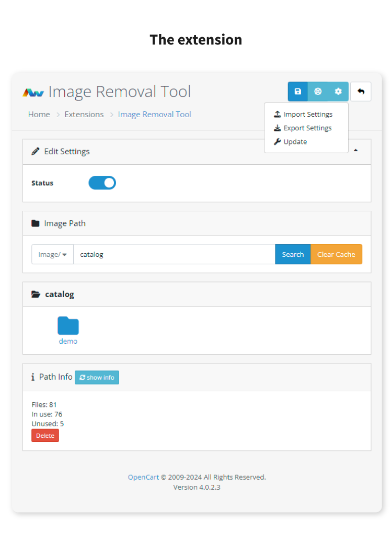Click the red Delete button

tap(45, 436)
